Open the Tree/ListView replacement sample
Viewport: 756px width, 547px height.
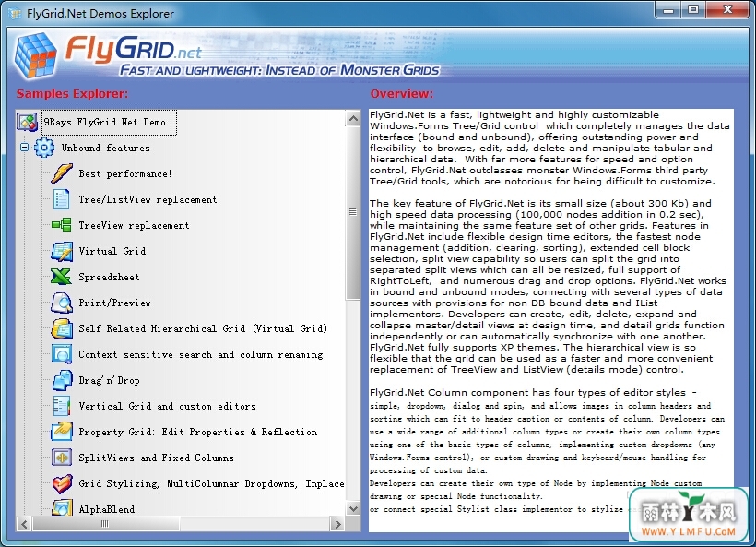(x=148, y=199)
